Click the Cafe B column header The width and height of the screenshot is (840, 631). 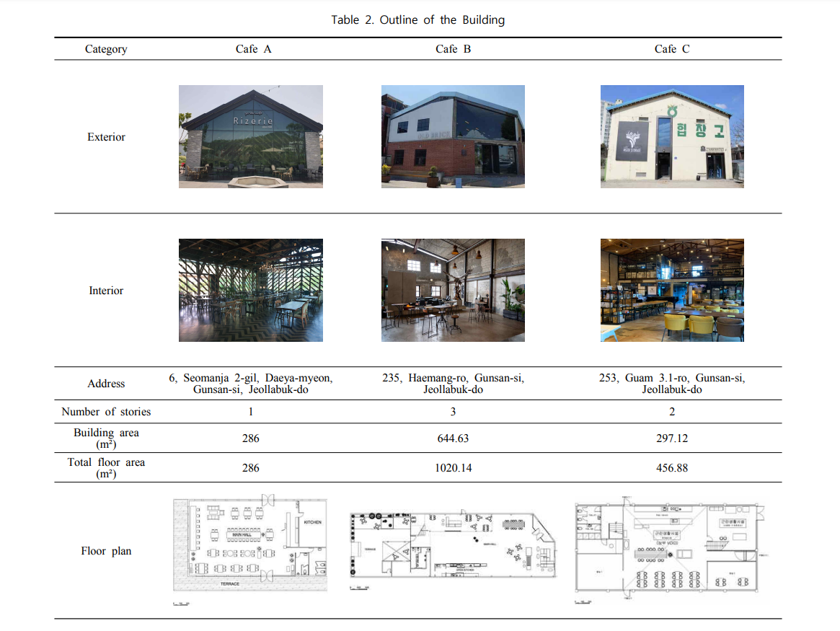454,49
